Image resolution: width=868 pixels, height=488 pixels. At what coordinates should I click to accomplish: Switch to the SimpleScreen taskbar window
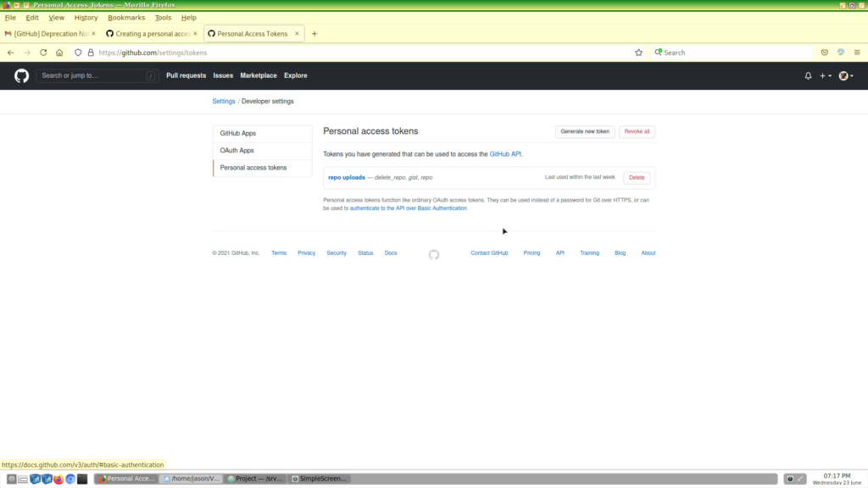pos(320,479)
